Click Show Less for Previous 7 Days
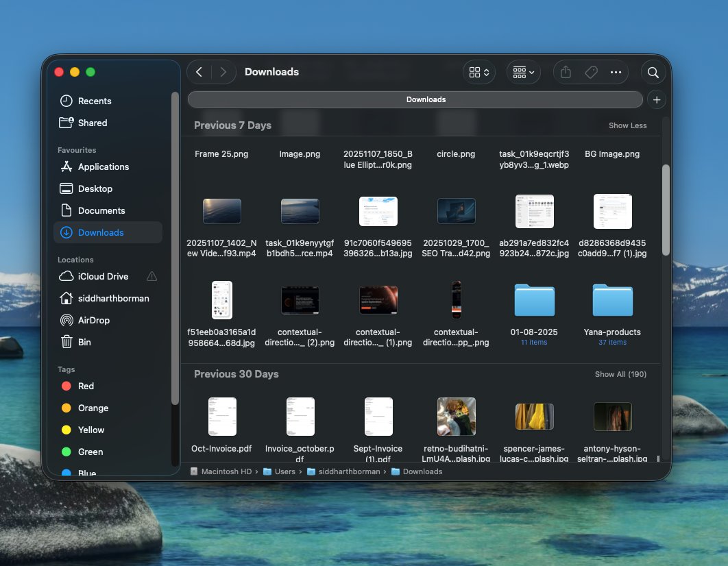 click(x=627, y=125)
